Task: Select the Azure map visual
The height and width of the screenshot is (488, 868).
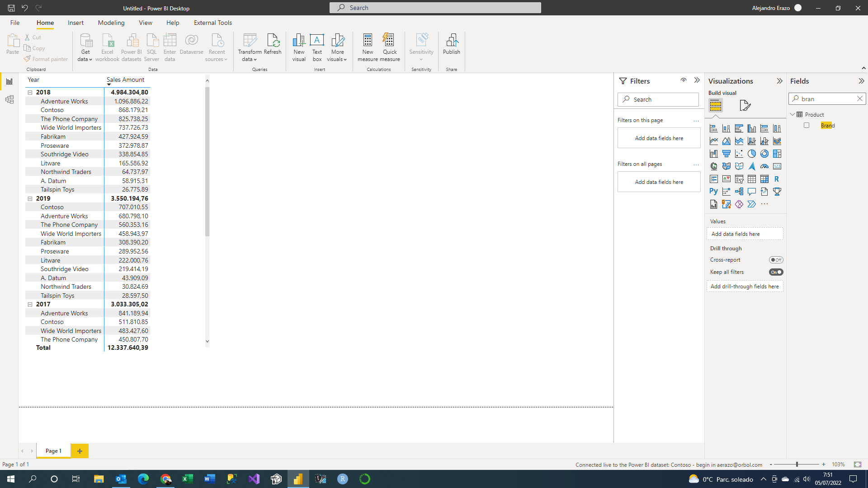Action: pos(751,166)
